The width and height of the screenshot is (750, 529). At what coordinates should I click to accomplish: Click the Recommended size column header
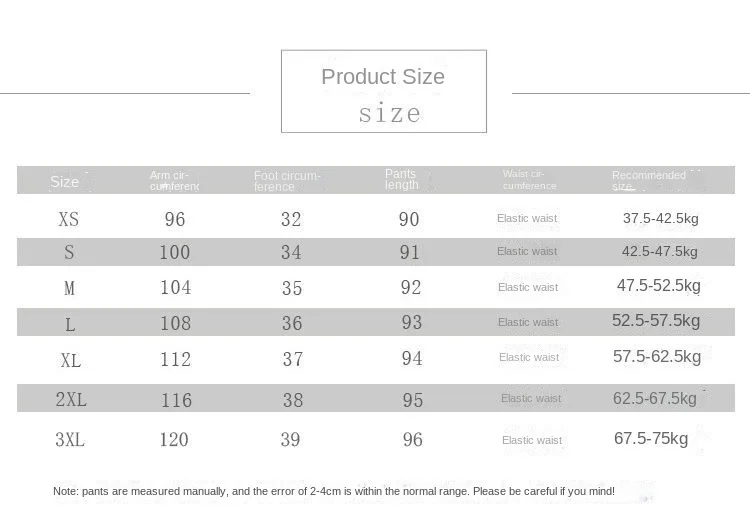coord(649,181)
